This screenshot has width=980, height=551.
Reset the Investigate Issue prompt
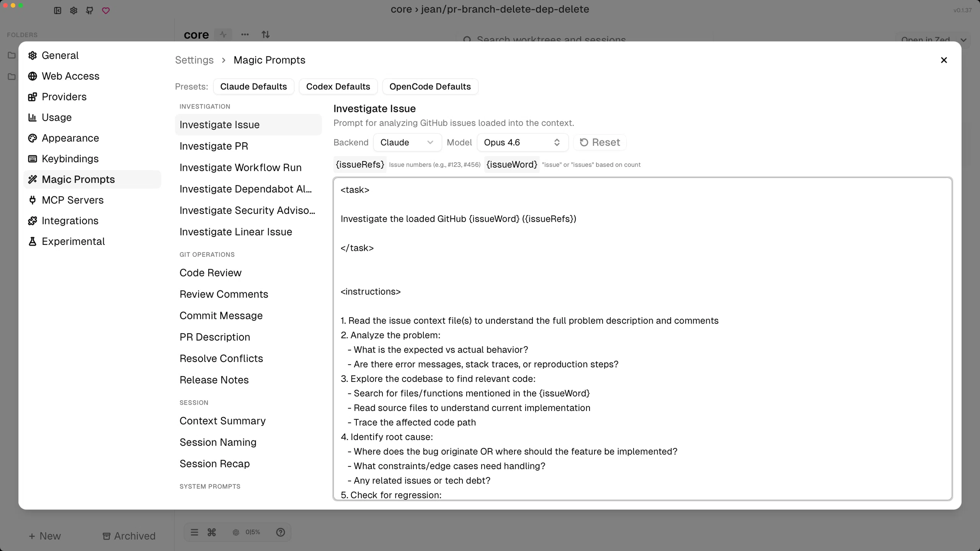click(599, 142)
